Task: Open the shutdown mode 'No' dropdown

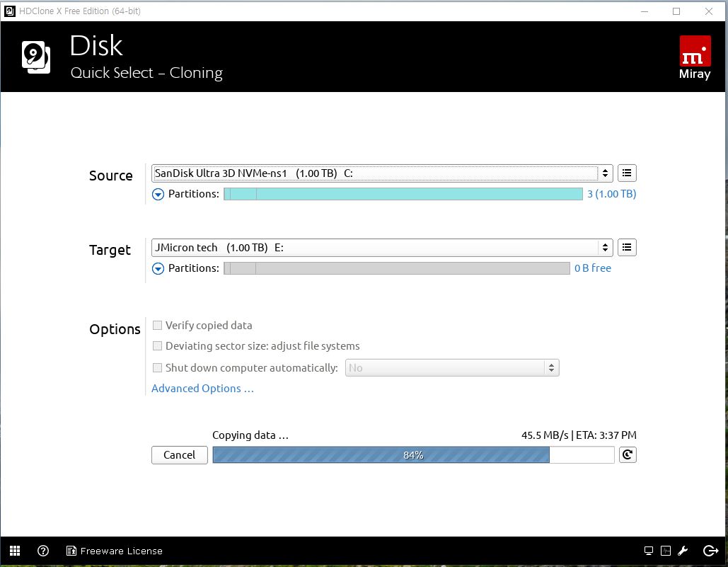Action: point(451,368)
